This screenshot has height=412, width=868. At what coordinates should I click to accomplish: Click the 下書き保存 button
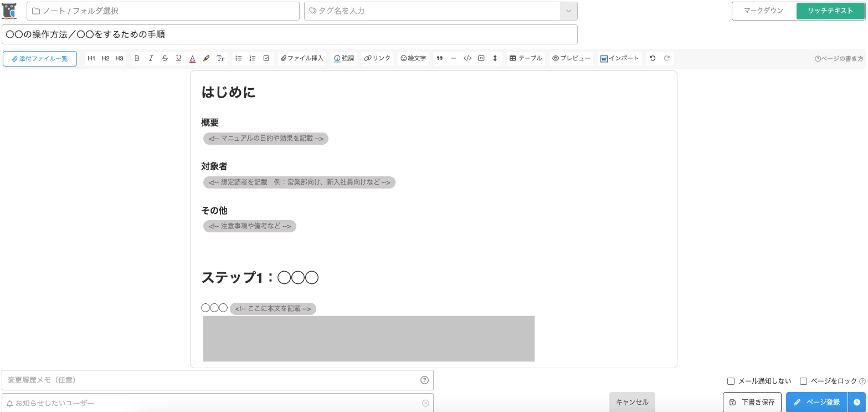tap(752, 403)
